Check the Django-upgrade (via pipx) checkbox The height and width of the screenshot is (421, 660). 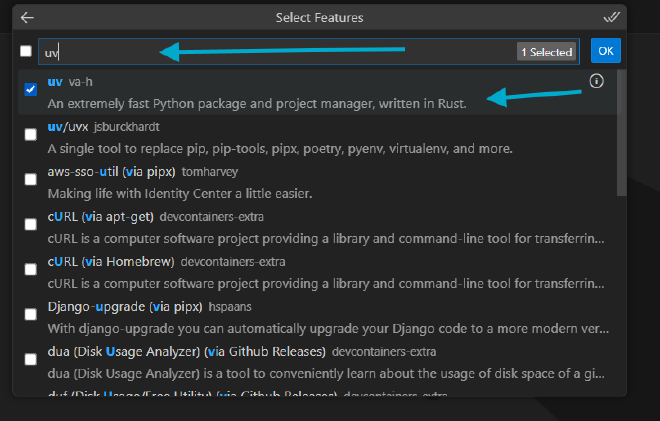click(31, 314)
